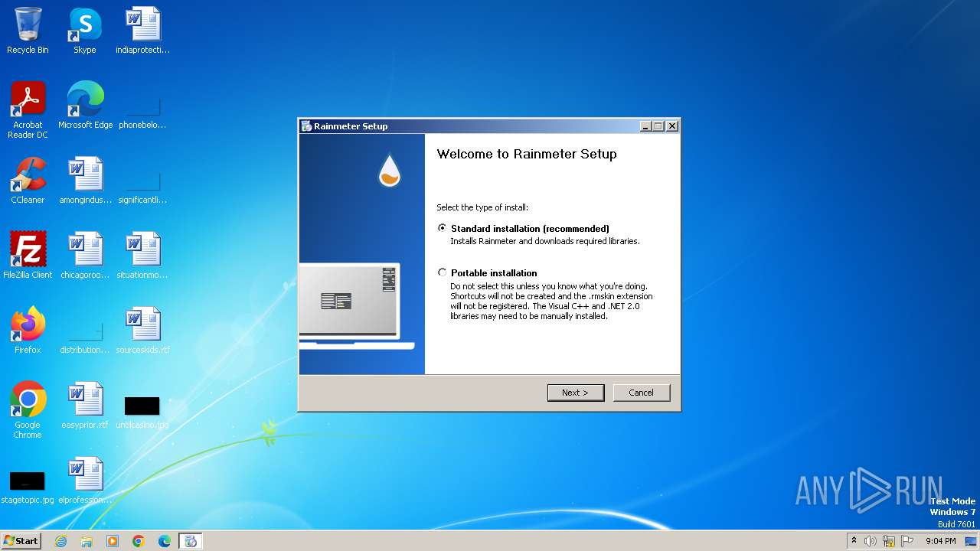Open the volume speaker tray icon
The height and width of the screenshot is (551, 980).
[871, 541]
